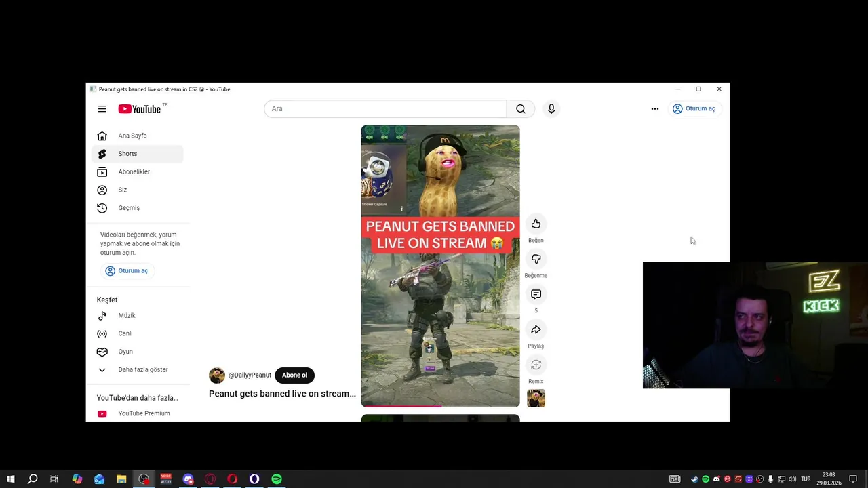The image size is (868, 488).
Task: Open Geçmiş history in sidebar
Action: (137, 208)
